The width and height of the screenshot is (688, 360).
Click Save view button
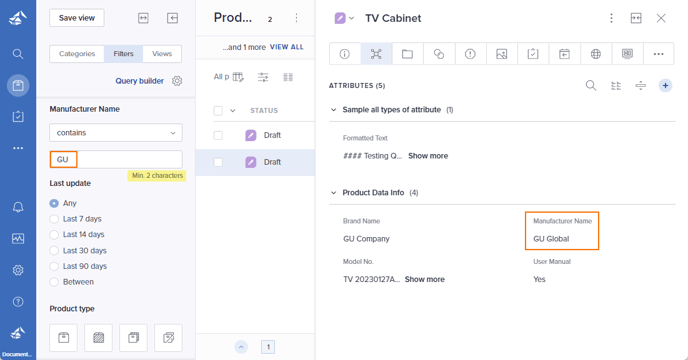coord(77,18)
